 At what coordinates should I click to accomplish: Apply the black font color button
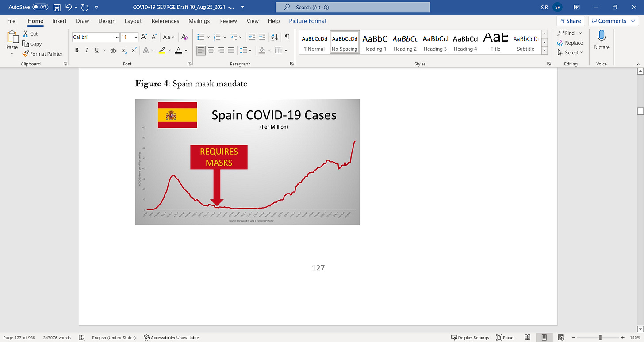178,50
